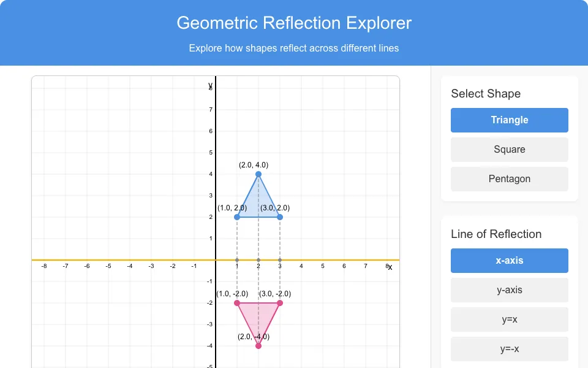This screenshot has width=588, height=368.
Task: Choose y=x reflection line
Action: (509, 320)
